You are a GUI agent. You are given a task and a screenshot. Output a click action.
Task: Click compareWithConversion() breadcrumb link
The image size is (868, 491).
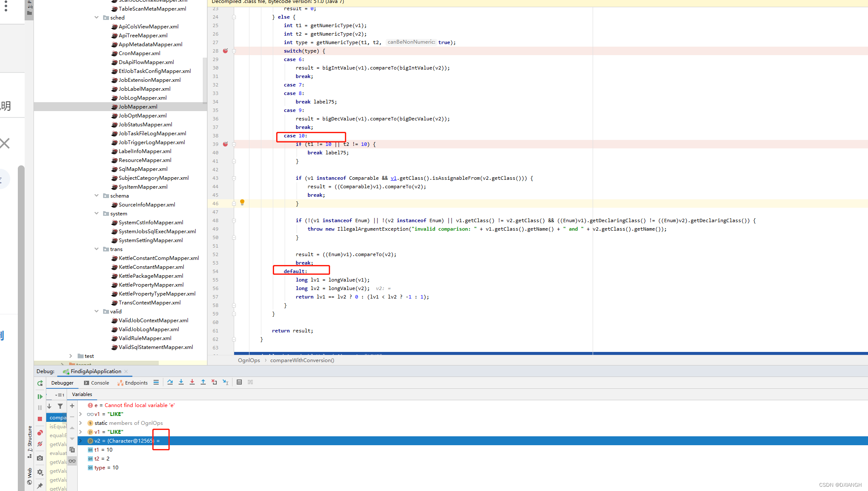(302, 360)
